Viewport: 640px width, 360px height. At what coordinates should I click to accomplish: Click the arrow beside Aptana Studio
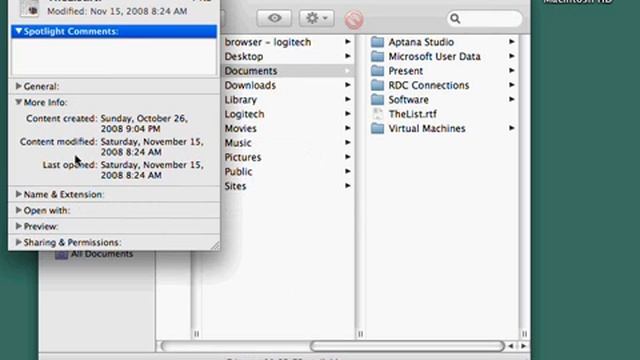pos(511,42)
